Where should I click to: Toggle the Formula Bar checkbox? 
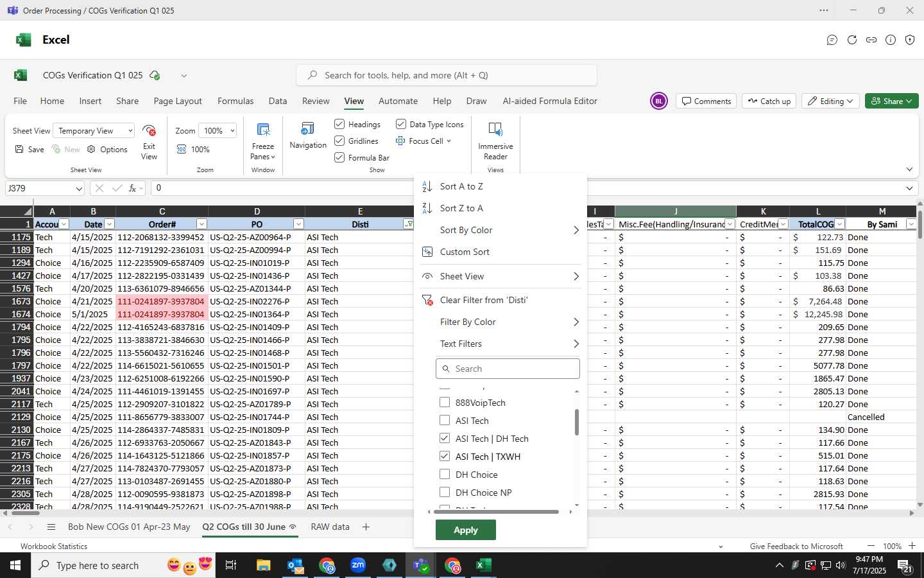pyautogui.click(x=339, y=157)
